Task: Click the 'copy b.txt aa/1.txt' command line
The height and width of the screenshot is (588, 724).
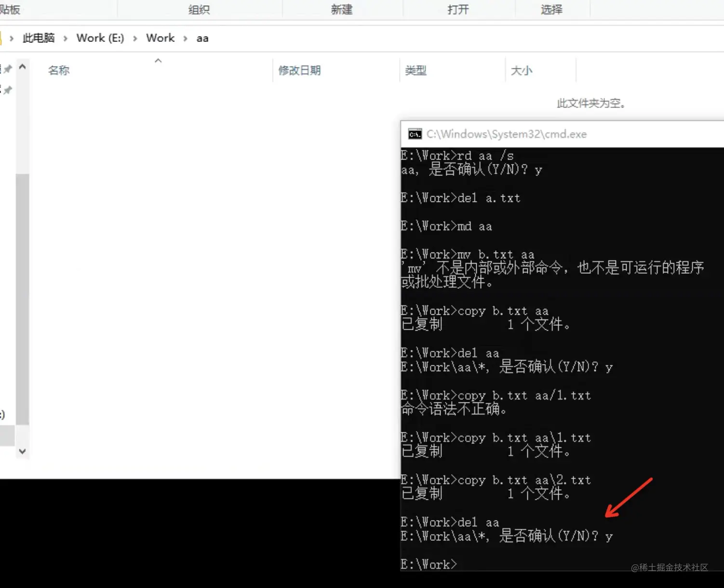Action: 496,396
